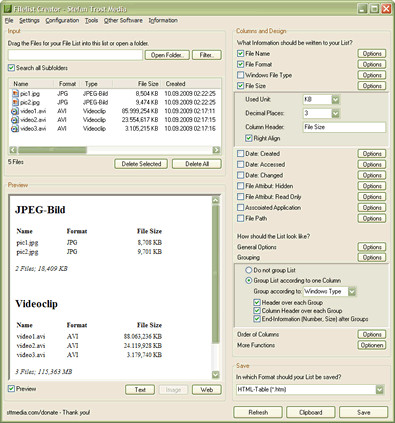
Task: Click the file list right scroll arrow
Action: pyautogui.click(x=216, y=150)
